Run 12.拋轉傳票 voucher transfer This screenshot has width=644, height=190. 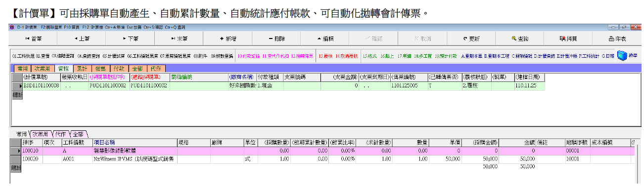(303, 56)
